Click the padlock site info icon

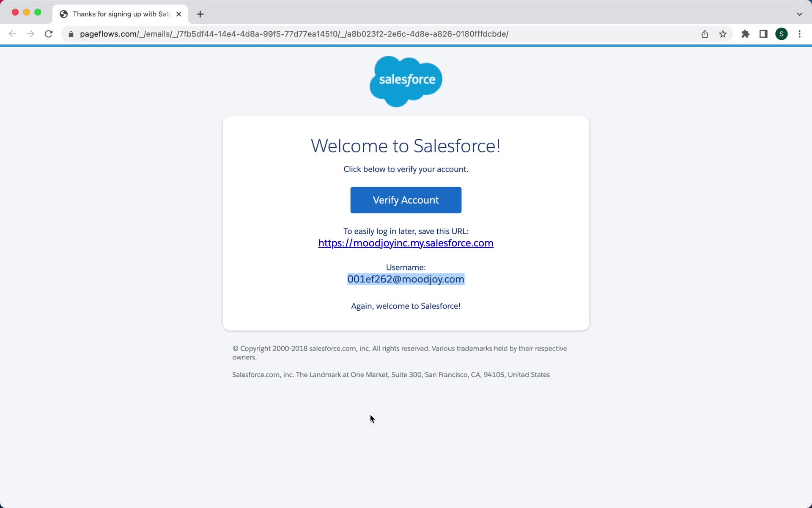[71, 34]
